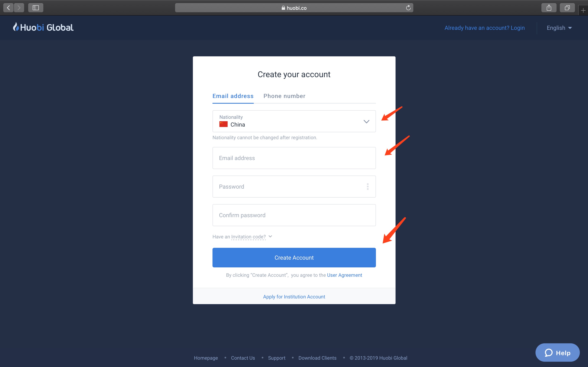Click the Already have an account Login link
This screenshot has width=588, height=367.
(484, 28)
